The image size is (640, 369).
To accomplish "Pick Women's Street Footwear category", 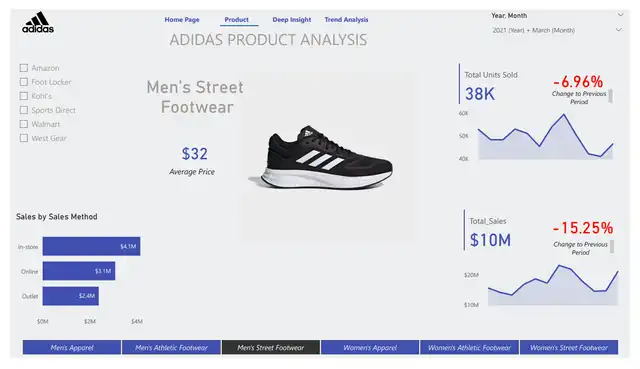I will click(x=569, y=347).
